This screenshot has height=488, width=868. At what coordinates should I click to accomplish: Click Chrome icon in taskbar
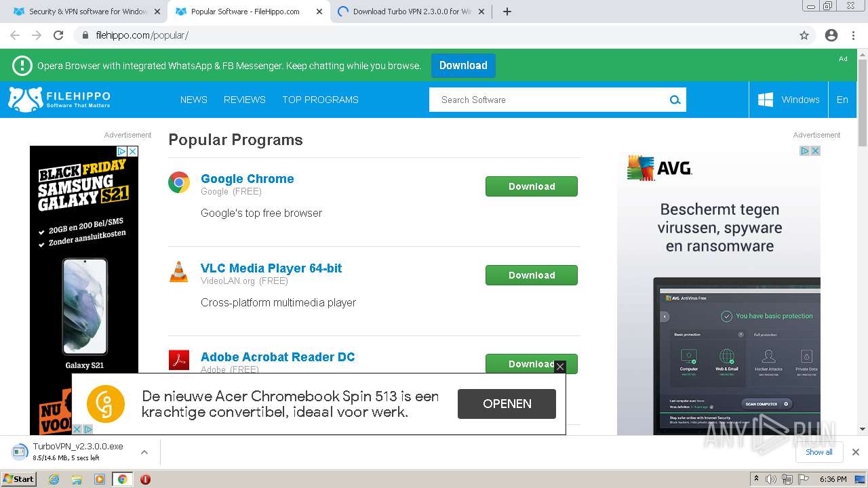(122, 479)
